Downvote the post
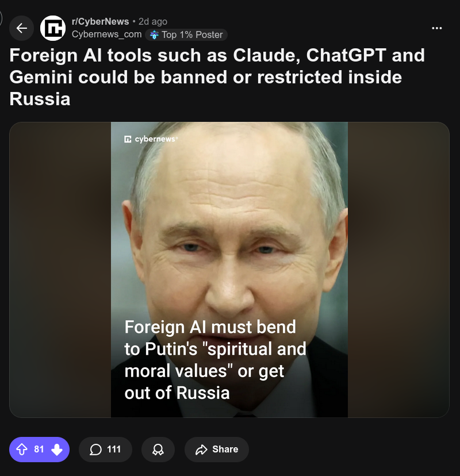The width and height of the screenshot is (460, 476). click(x=57, y=450)
